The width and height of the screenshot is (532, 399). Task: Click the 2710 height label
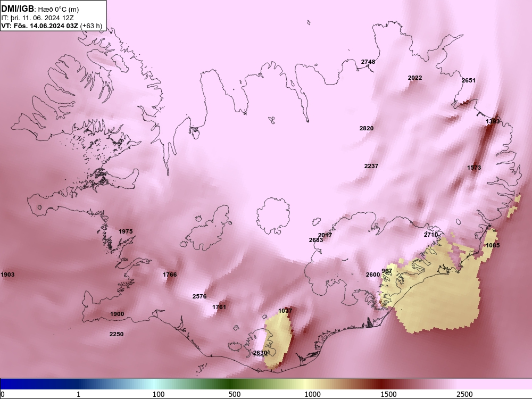tap(431, 235)
